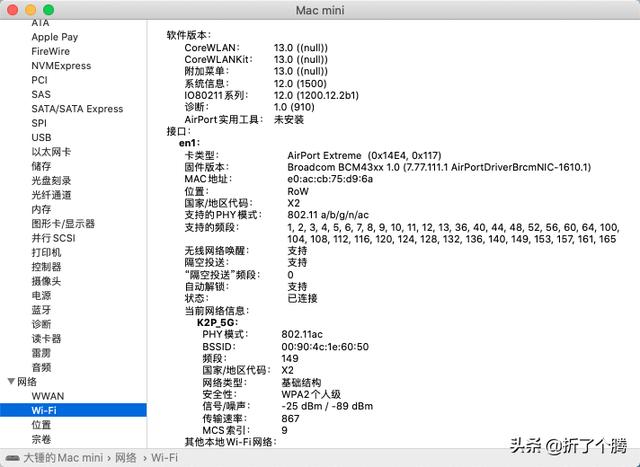
Task: Click the Broadcom BCM43xx firmware version text
Action: click(x=439, y=167)
